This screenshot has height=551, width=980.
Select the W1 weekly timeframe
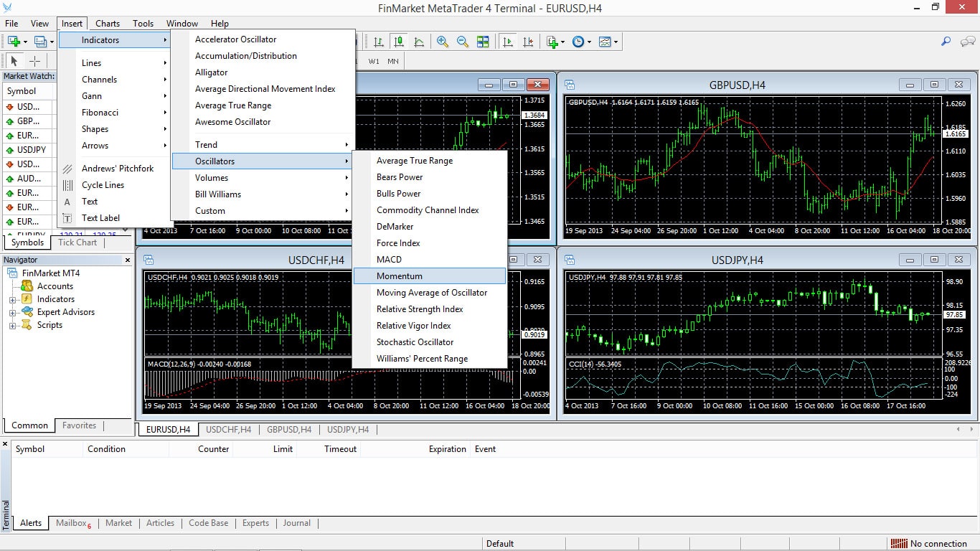pyautogui.click(x=374, y=61)
